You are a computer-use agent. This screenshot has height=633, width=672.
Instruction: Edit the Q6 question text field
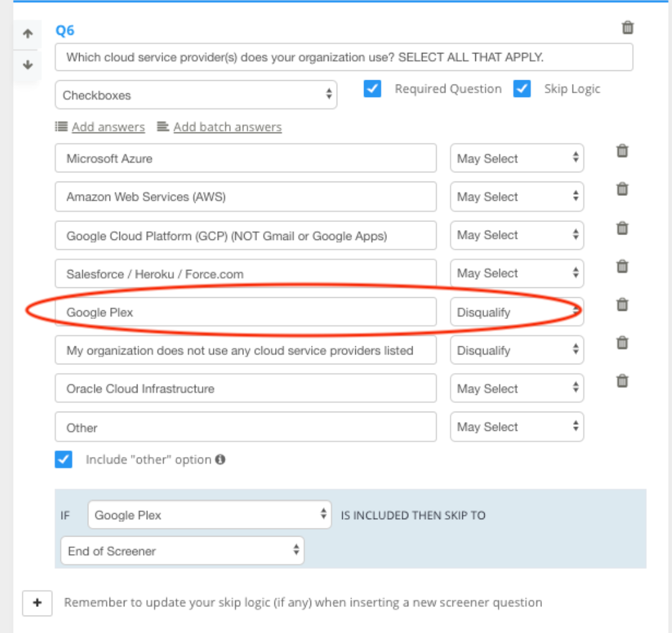pos(343,57)
